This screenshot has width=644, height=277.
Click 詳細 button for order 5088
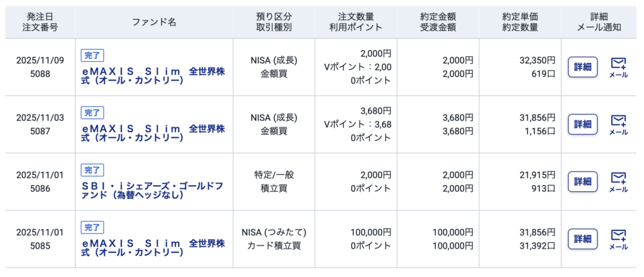tap(583, 67)
